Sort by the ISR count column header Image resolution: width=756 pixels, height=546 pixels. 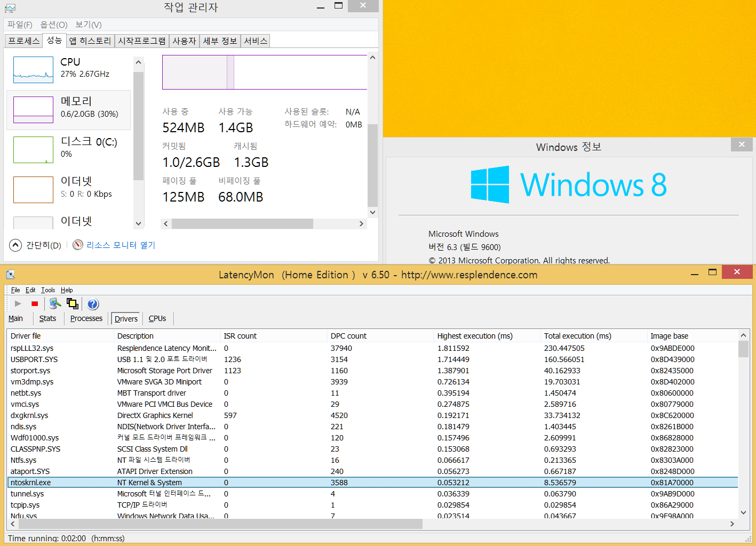(x=274, y=336)
